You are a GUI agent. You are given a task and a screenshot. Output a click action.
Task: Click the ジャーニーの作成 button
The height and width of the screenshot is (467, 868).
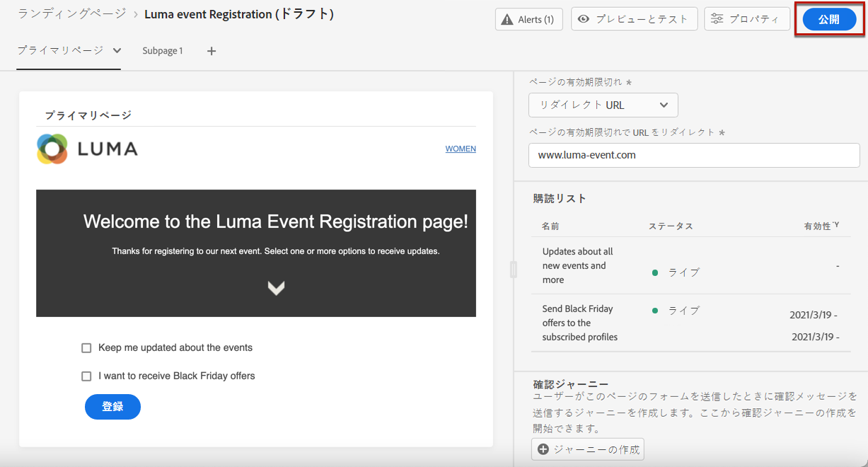tap(588, 449)
